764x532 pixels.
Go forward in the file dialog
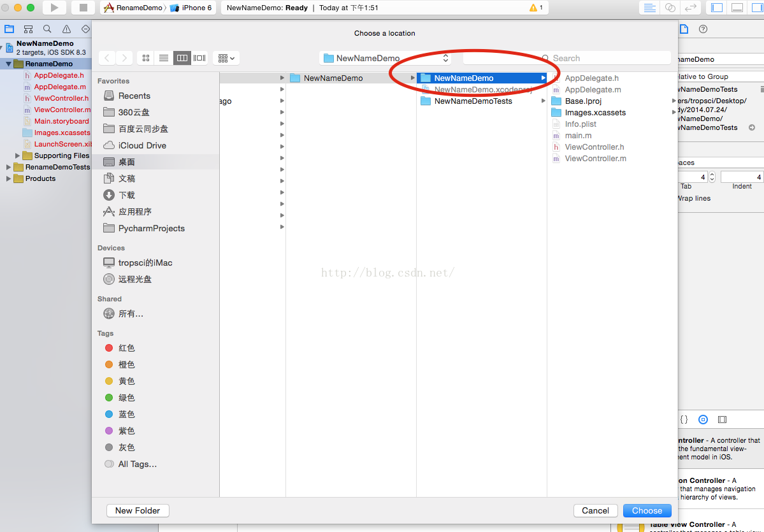point(124,58)
